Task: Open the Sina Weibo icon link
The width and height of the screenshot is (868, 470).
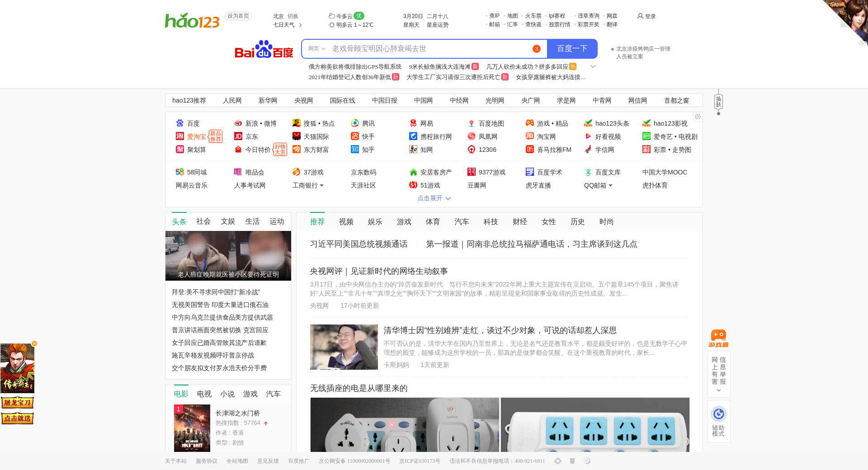Action: (238, 123)
